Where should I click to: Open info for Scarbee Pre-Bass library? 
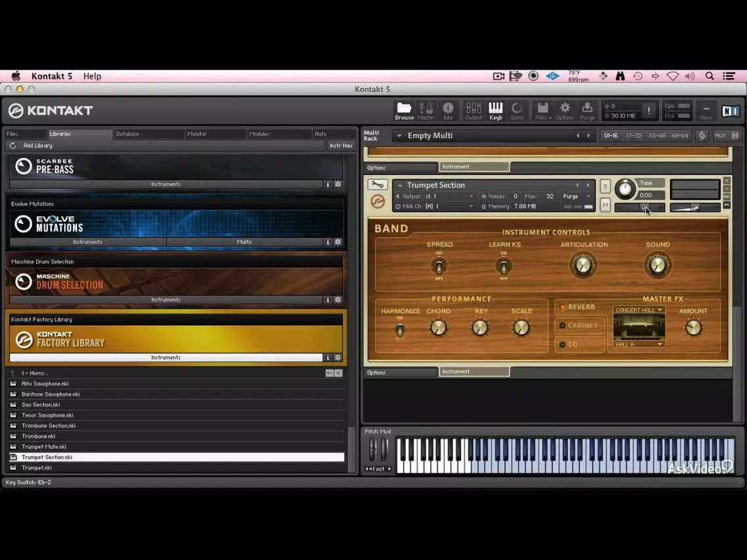(x=327, y=184)
